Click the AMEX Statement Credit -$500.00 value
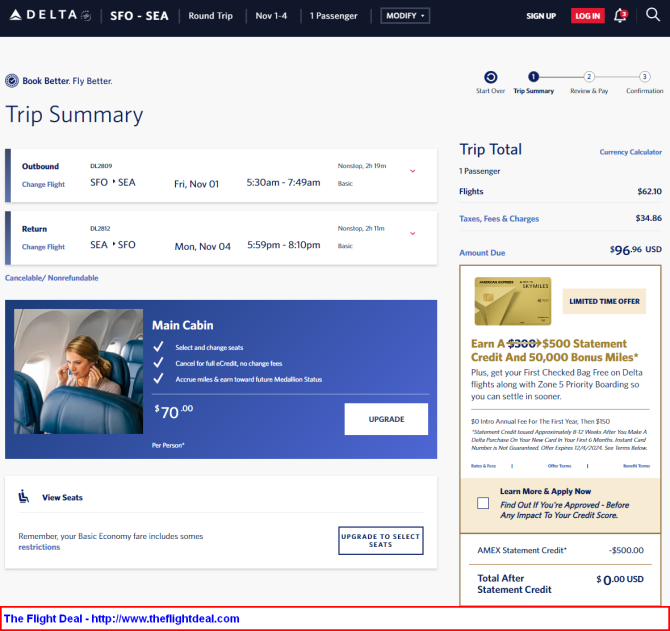This screenshot has height=631, width=670. point(626,550)
